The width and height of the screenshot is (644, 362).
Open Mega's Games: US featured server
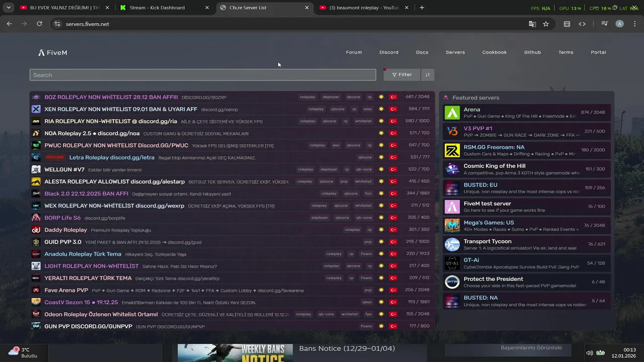[527, 225]
